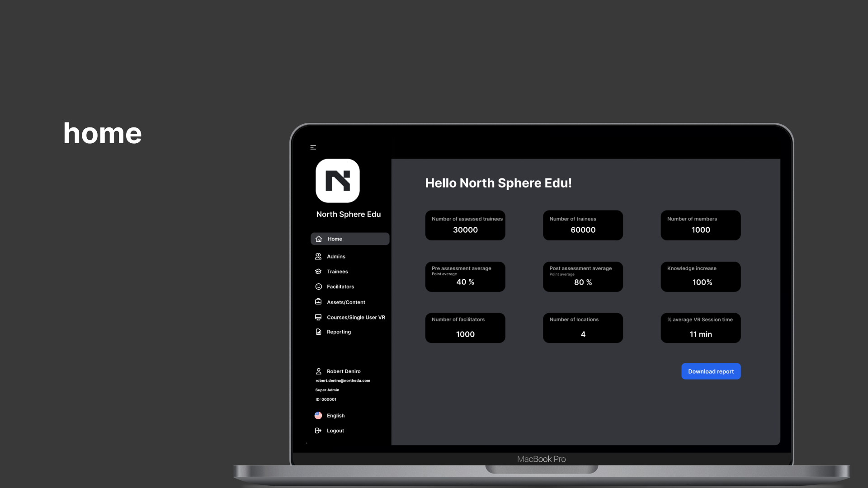The height and width of the screenshot is (488, 868).
Task: Click the US flag language icon
Action: coord(318,415)
